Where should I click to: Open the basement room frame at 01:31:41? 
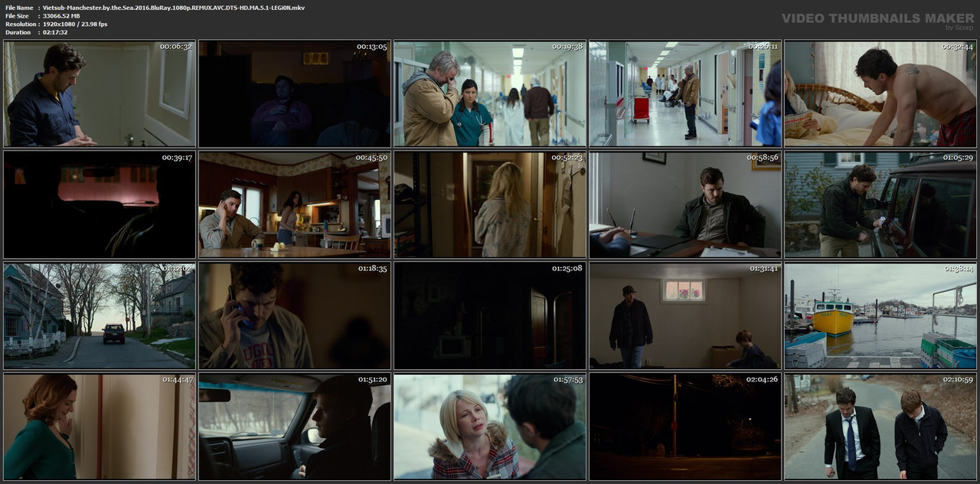(685, 316)
